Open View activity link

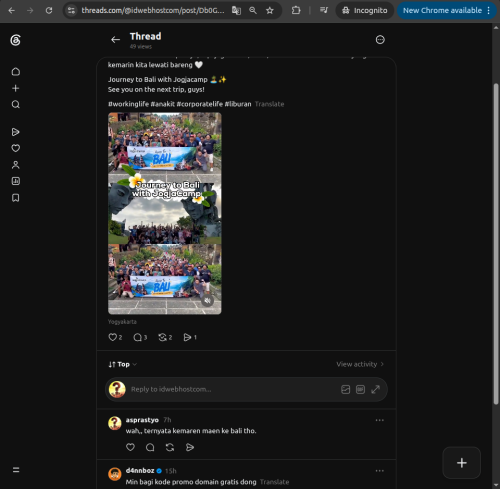coord(360,364)
